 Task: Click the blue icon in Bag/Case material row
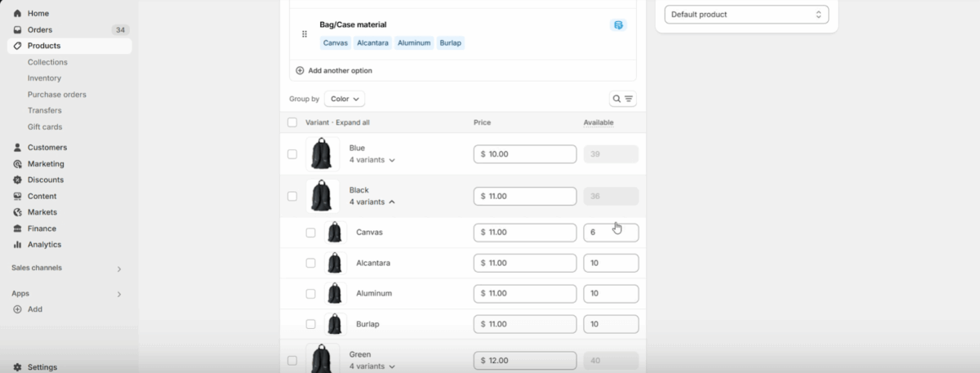click(618, 25)
